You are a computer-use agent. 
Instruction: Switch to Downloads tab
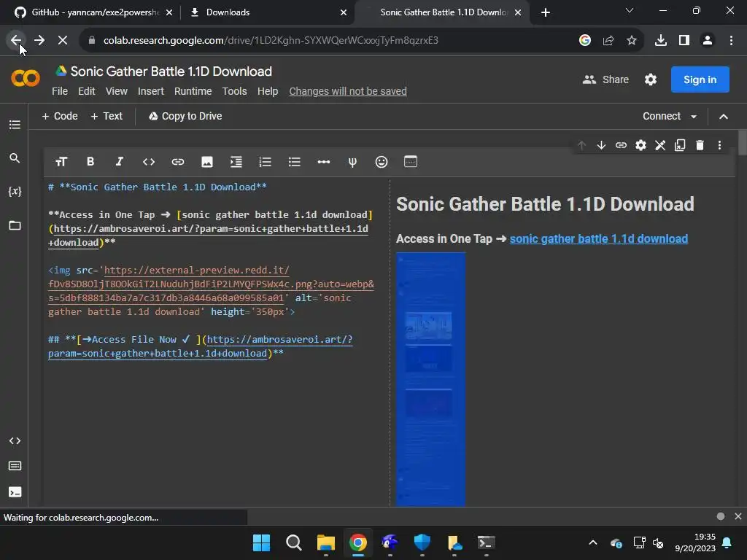[267, 12]
